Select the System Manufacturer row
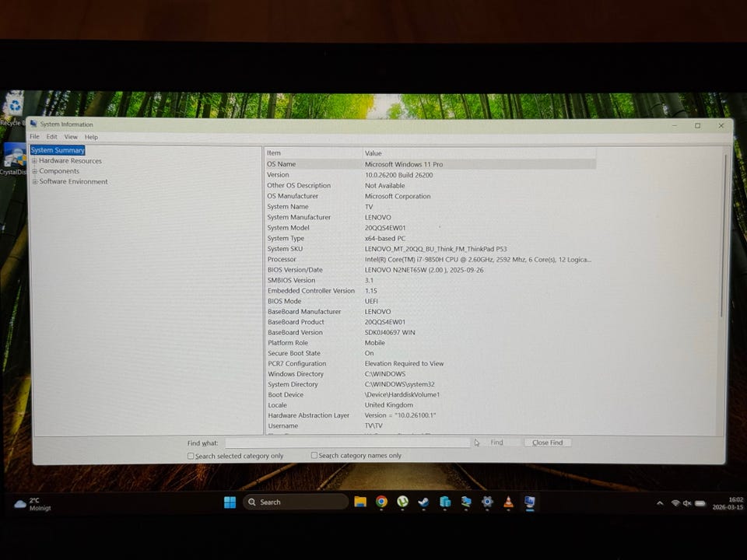The height and width of the screenshot is (560, 747). (430, 217)
